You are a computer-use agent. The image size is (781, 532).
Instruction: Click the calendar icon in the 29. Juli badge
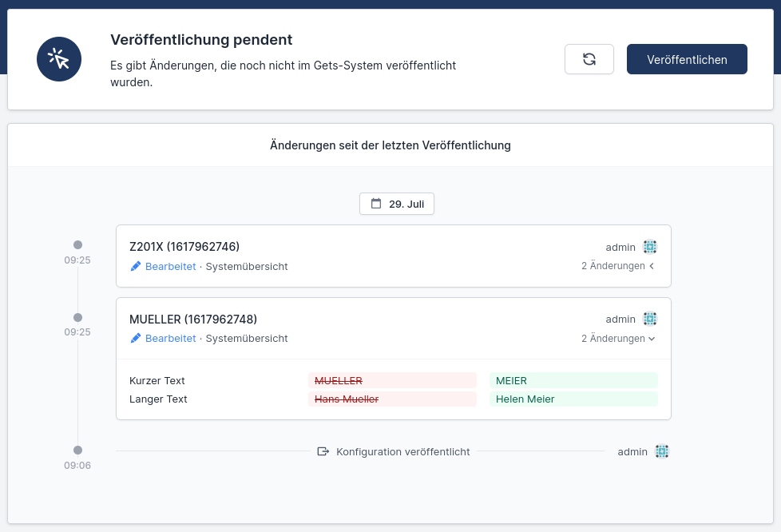(376, 204)
